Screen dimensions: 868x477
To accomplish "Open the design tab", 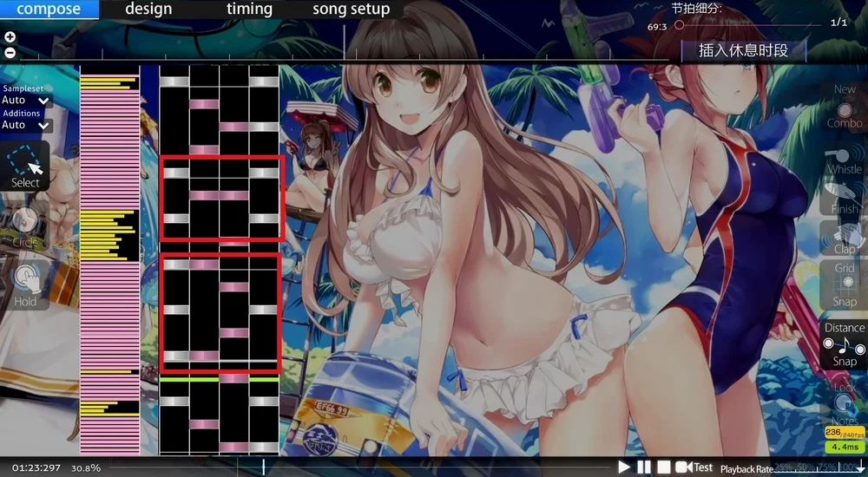I will (x=148, y=10).
